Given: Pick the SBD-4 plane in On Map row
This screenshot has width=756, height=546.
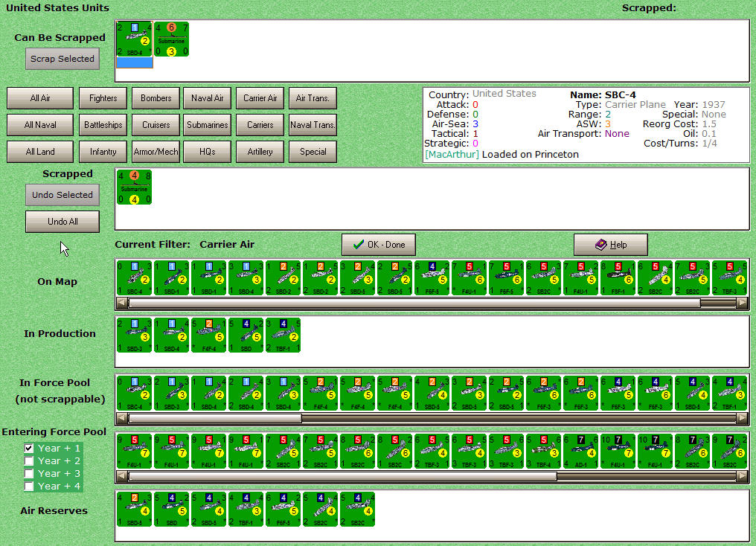Looking at the screenshot, I should coord(246,278).
